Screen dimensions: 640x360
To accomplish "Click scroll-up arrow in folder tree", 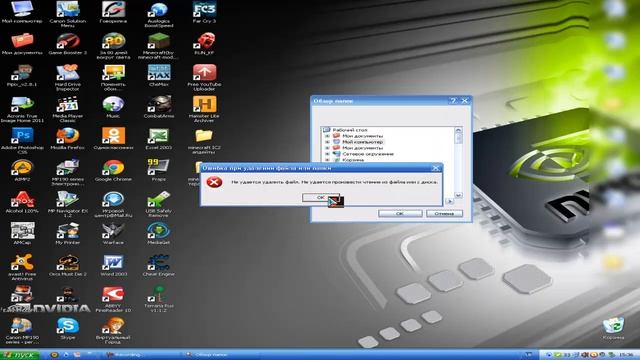I will click(458, 130).
